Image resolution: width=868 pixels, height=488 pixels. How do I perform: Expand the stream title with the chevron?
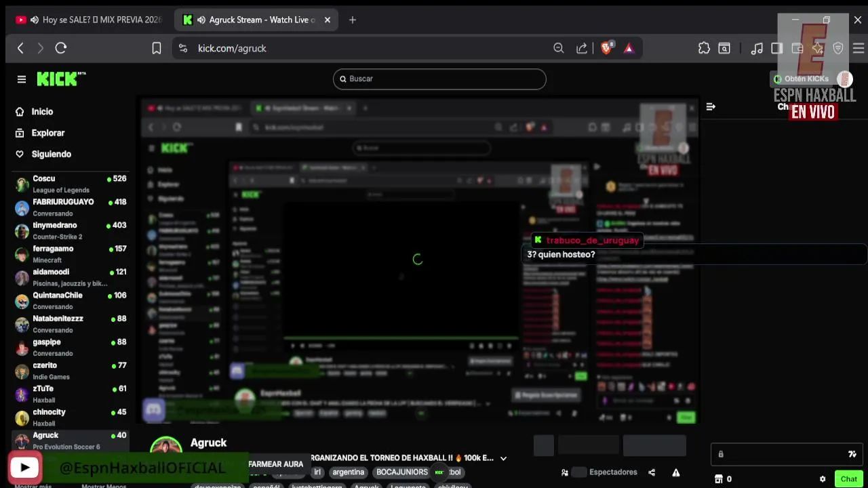[x=503, y=458]
